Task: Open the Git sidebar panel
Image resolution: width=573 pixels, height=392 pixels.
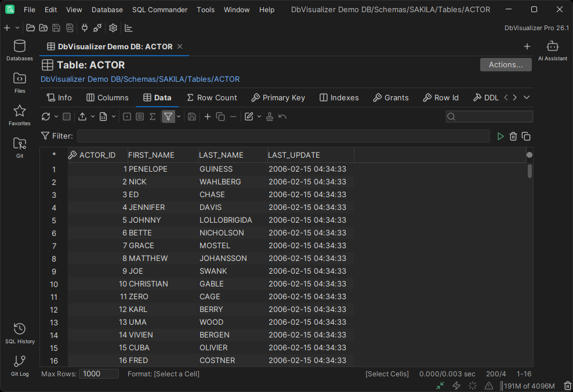Action: coord(19,148)
